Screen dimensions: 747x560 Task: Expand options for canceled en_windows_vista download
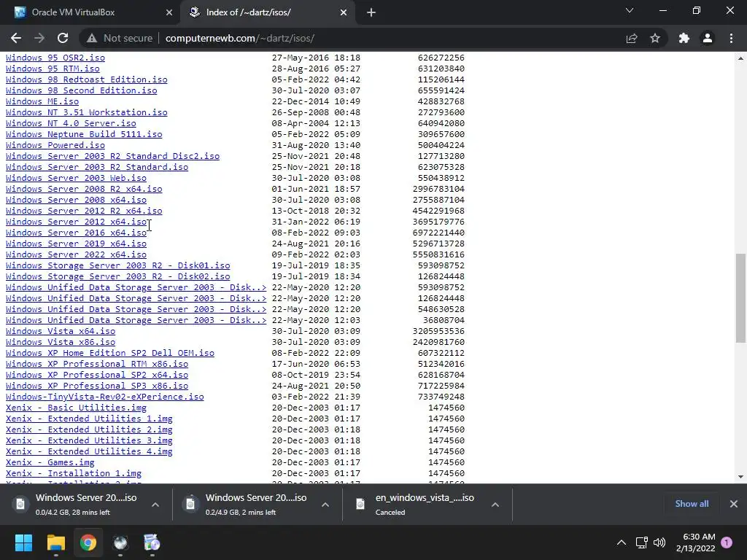[495, 505]
